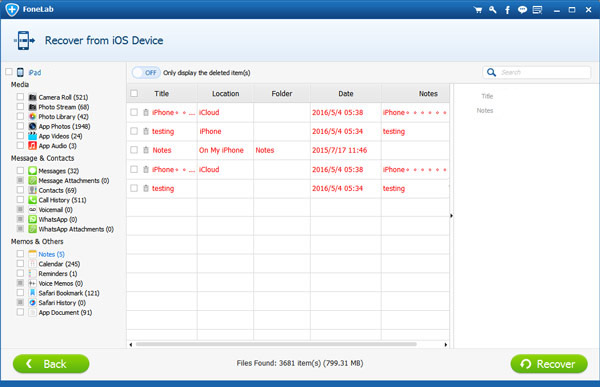This screenshot has height=387, width=600.
Task: Check the Call History (511) checkbox
Action: pyautogui.click(x=20, y=199)
